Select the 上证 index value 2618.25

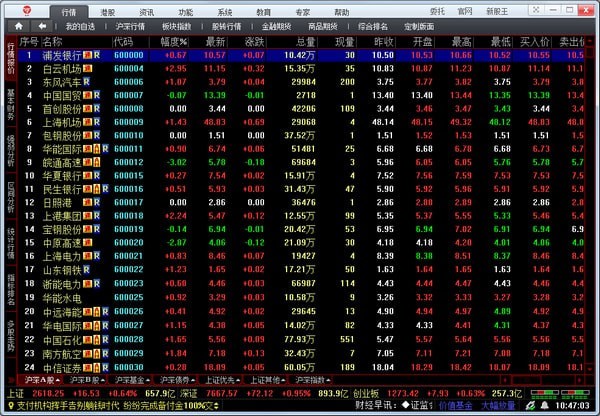pos(48,393)
